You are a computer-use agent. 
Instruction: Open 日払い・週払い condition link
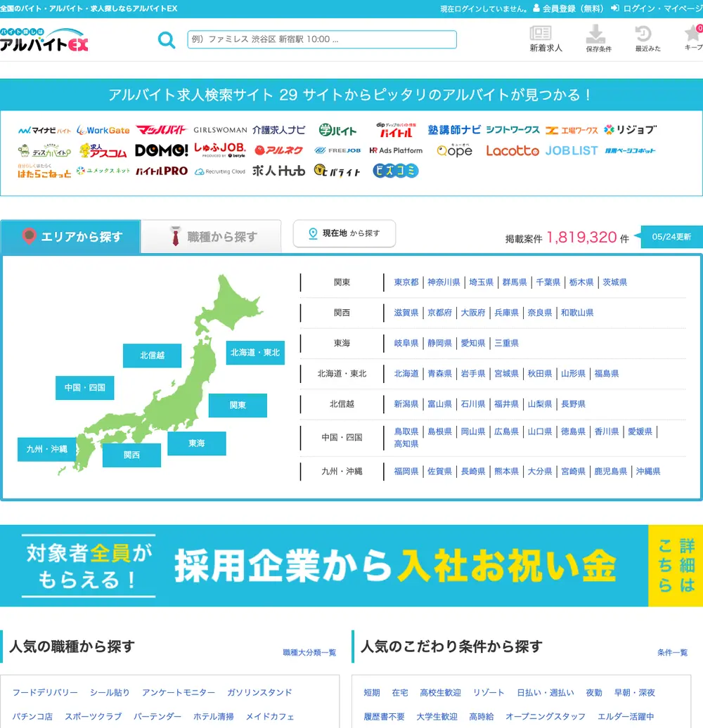[546, 693]
